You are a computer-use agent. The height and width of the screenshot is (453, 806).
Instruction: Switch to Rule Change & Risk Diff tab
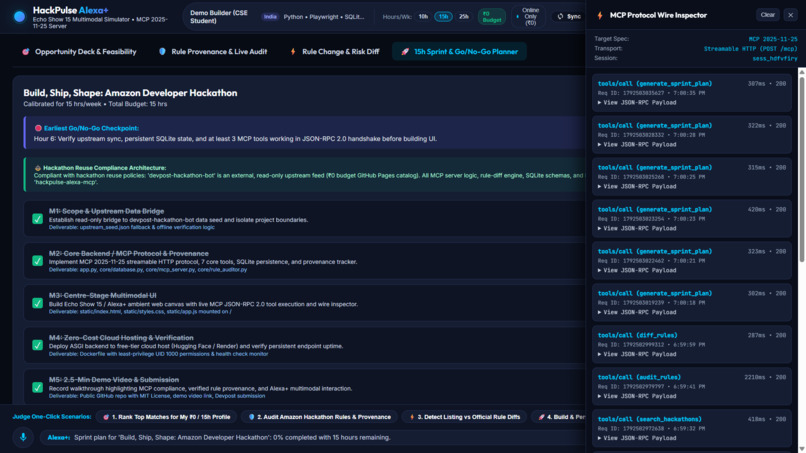335,51
